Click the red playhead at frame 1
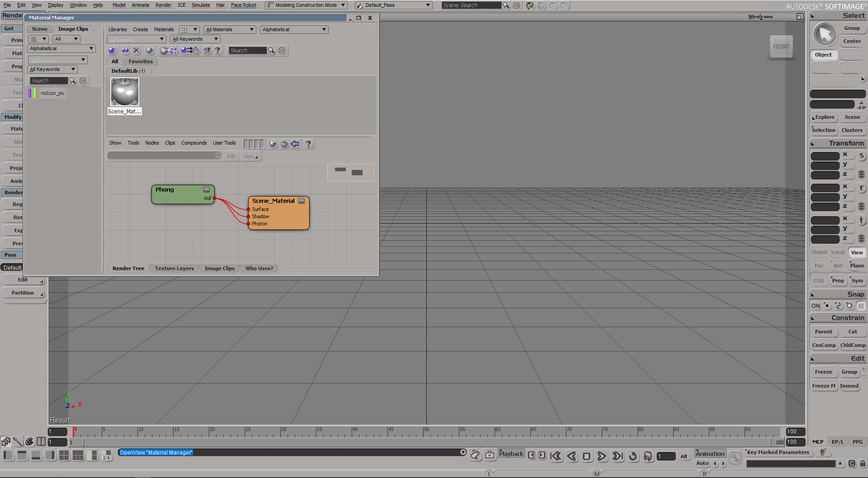Screen dimensions: 868x478 click(74, 431)
